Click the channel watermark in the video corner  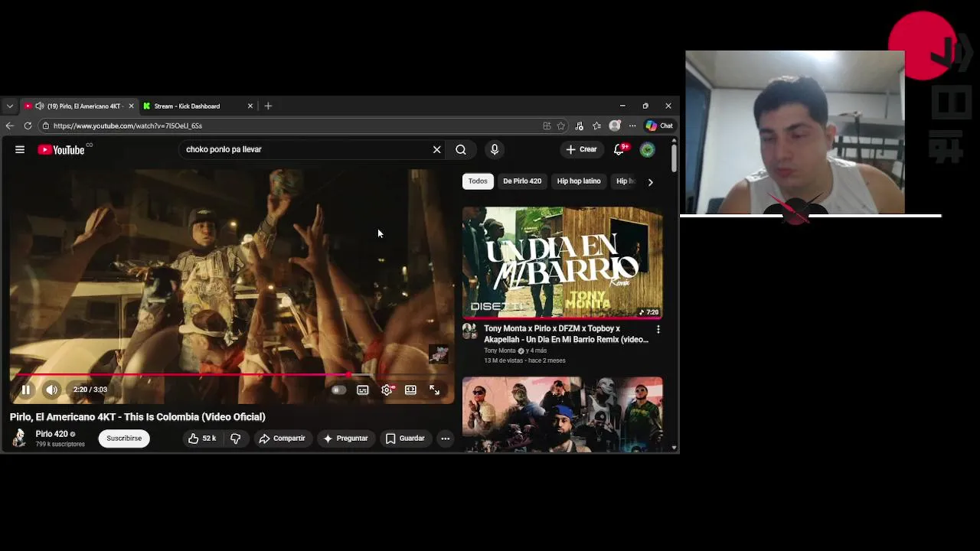[439, 354]
